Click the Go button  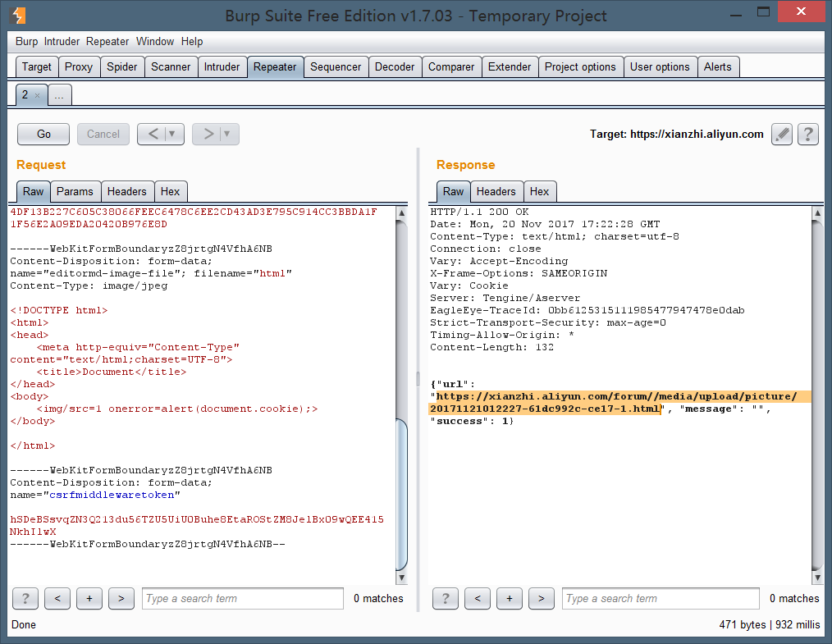pyautogui.click(x=43, y=135)
